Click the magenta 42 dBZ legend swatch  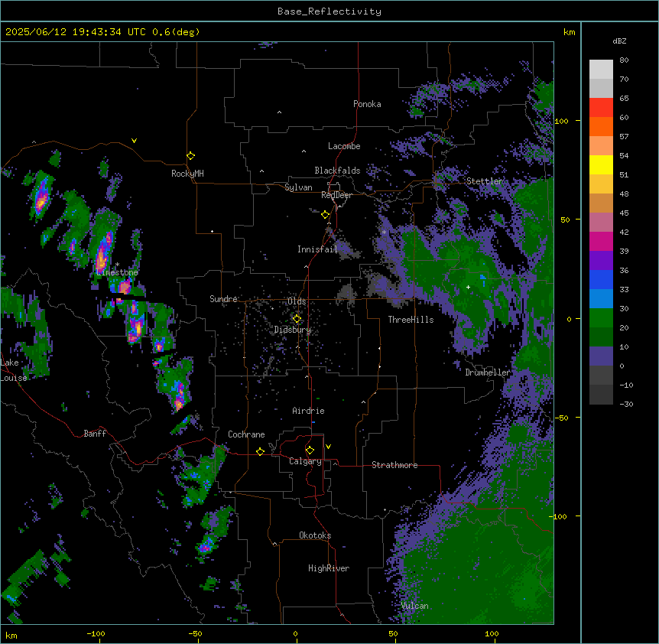[601, 241]
